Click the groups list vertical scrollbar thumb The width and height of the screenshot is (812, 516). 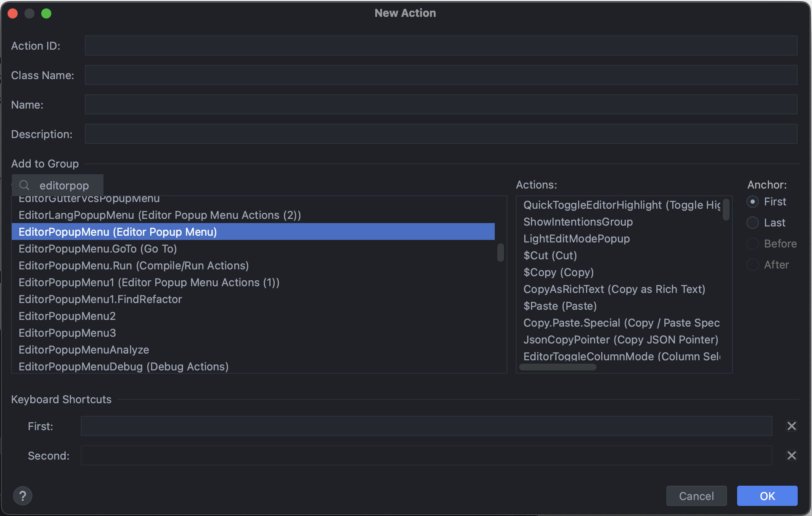[500, 252]
